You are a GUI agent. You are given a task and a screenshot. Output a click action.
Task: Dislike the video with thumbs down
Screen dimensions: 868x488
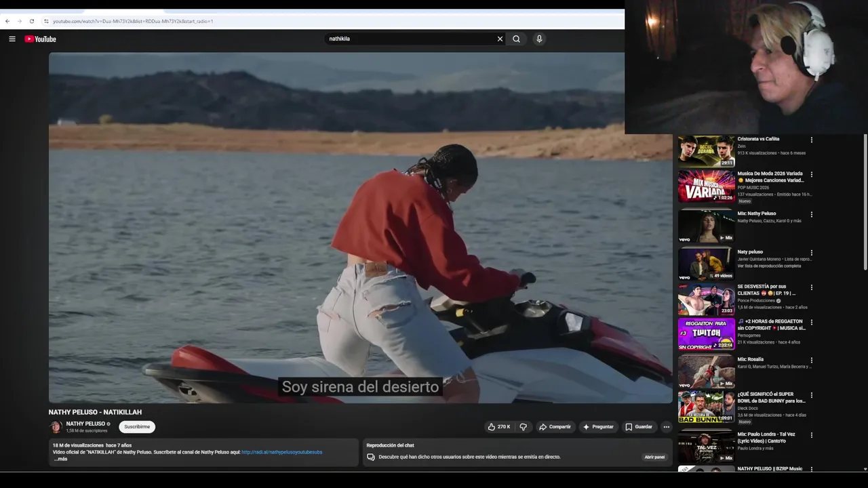(x=523, y=427)
